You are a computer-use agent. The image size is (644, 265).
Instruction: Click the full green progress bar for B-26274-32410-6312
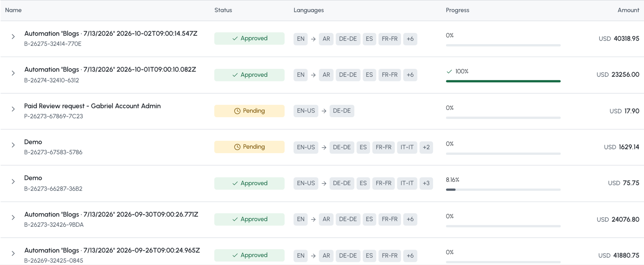(x=503, y=81)
